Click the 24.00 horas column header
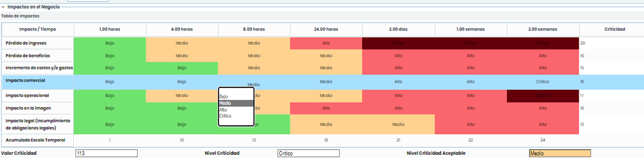 (x=326, y=29)
